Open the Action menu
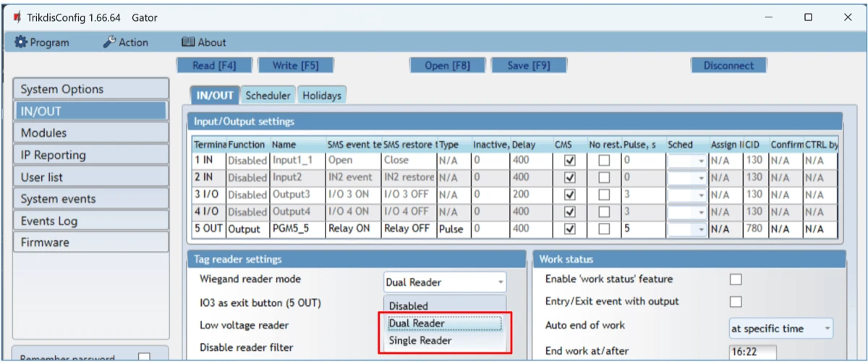 (126, 43)
